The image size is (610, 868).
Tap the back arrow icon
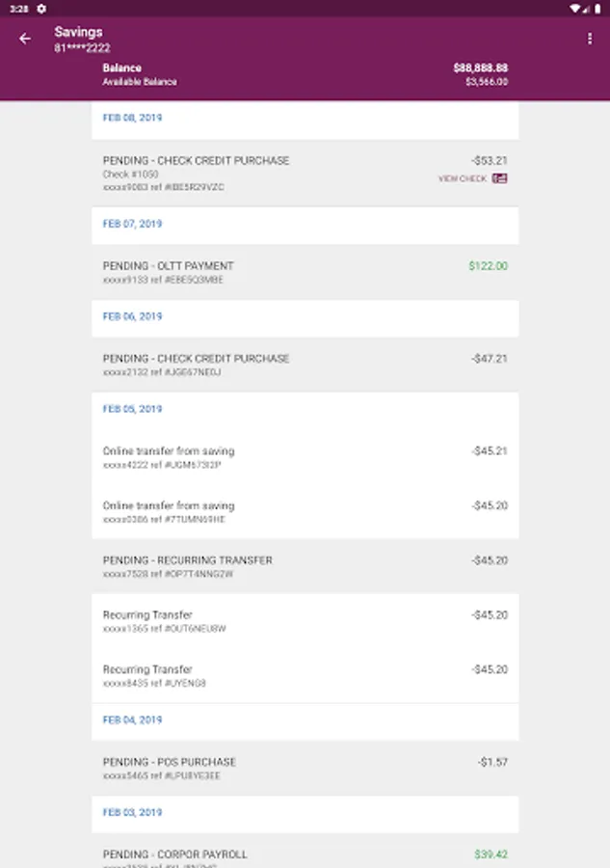pyautogui.click(x=25, y=40)
